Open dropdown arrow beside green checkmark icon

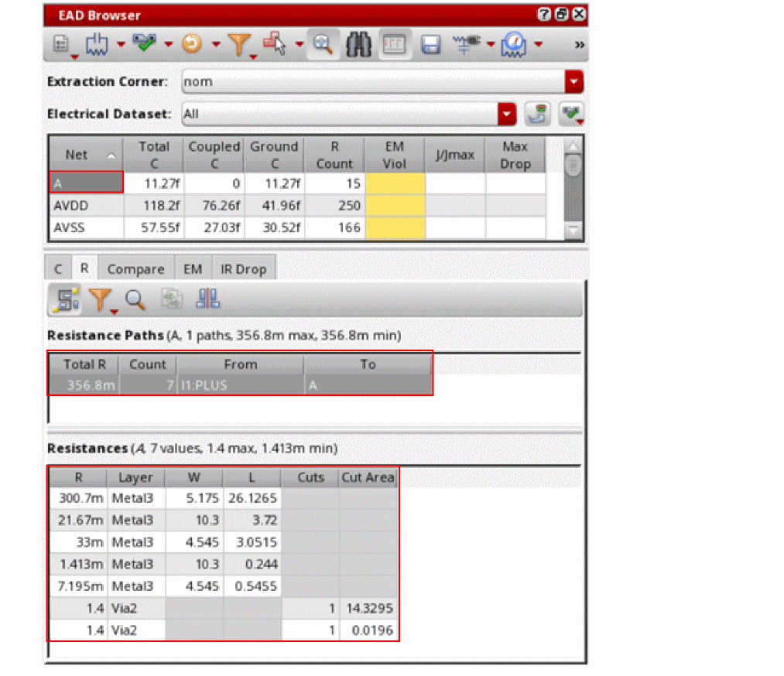(x=169, y=44)
